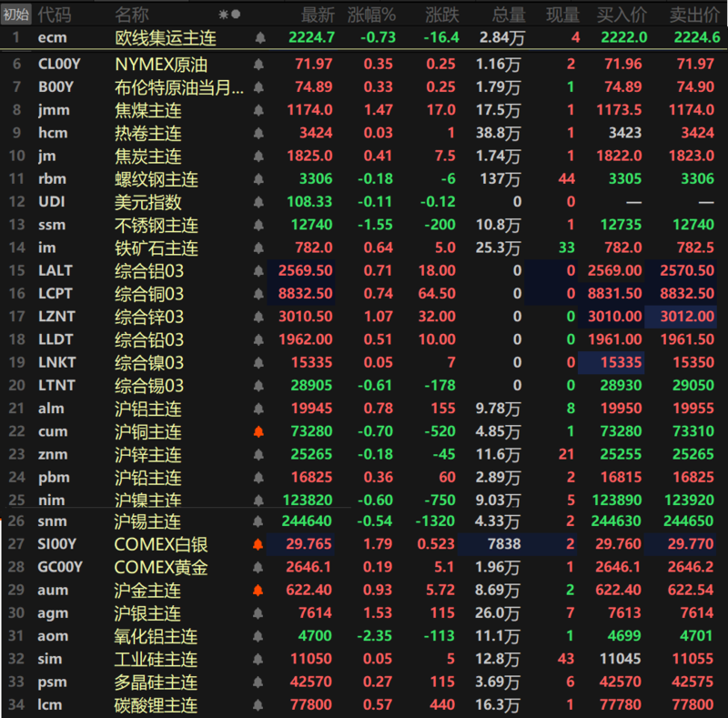
Task: Select the GC00Y code cell
Action: click(x=60, y=567)
